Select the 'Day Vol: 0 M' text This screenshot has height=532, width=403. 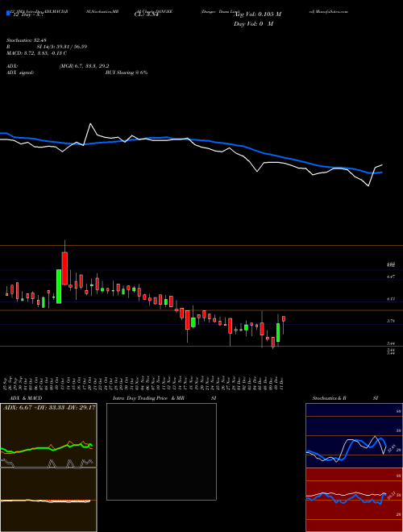(253, 24)
